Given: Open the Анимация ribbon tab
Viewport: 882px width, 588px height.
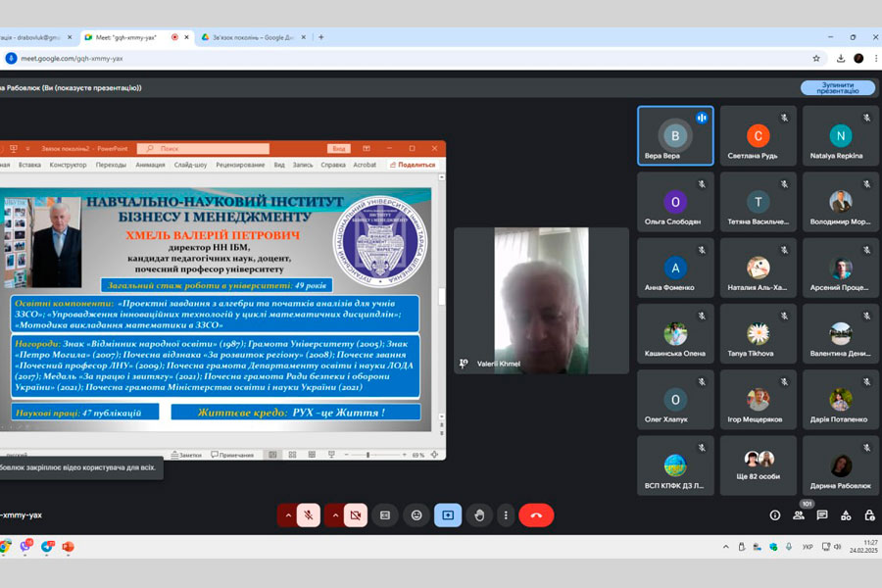Looking at the screenshot, I should pyautogui.click(x=150, y=165).
